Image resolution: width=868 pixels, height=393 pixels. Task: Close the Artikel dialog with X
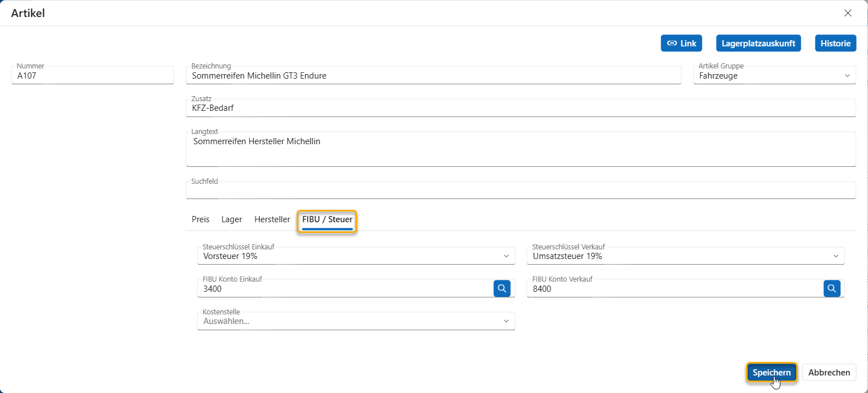pos(848,13)
